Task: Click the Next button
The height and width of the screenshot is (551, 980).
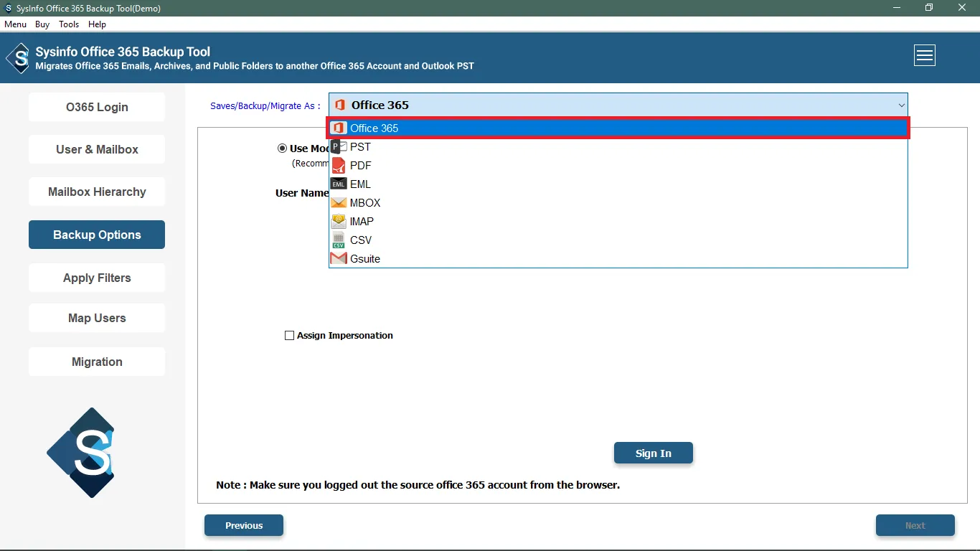Action: [x=915, y=525]
